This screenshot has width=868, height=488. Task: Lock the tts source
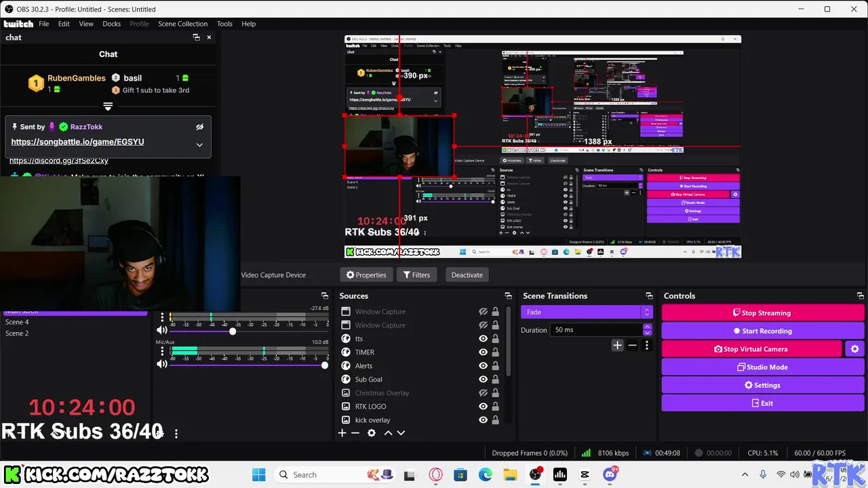(x=495, y=339)
